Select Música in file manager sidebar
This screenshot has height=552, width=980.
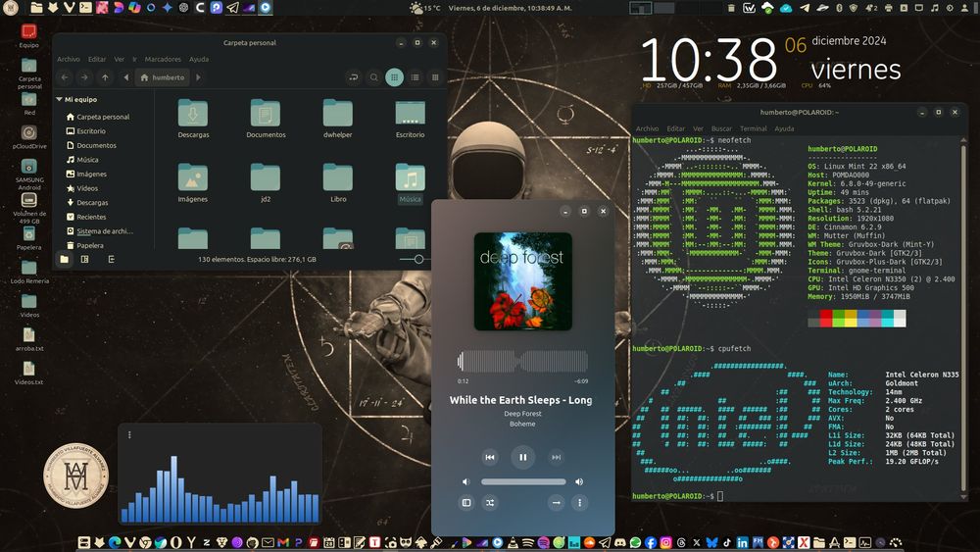click(x=82, y=160)
